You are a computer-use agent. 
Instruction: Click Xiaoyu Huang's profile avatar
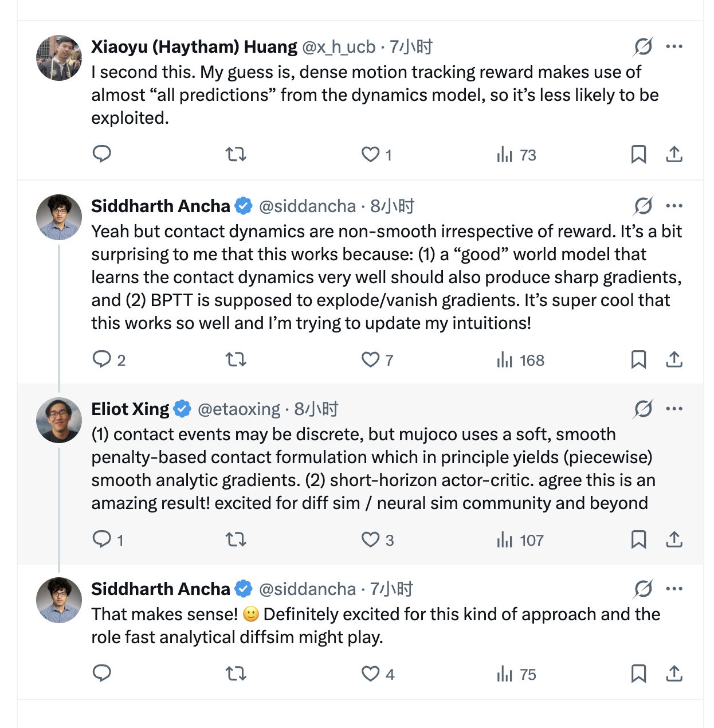coord(59,58)
